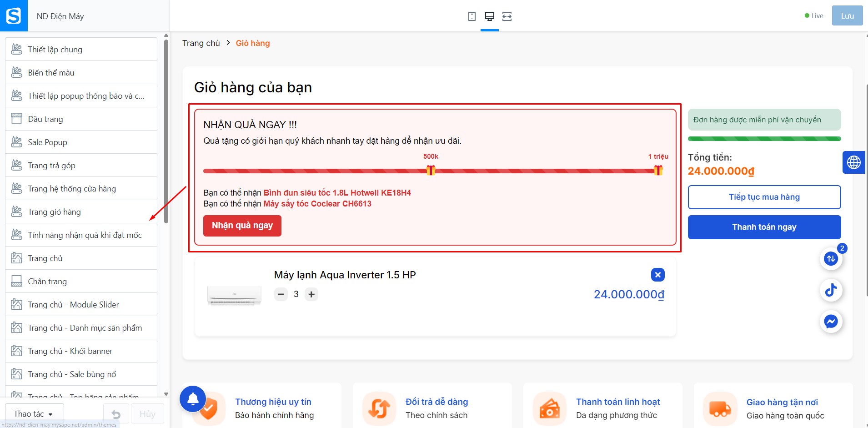Click the Tiếp tục mua hàng button

click(x=764, y=197)
